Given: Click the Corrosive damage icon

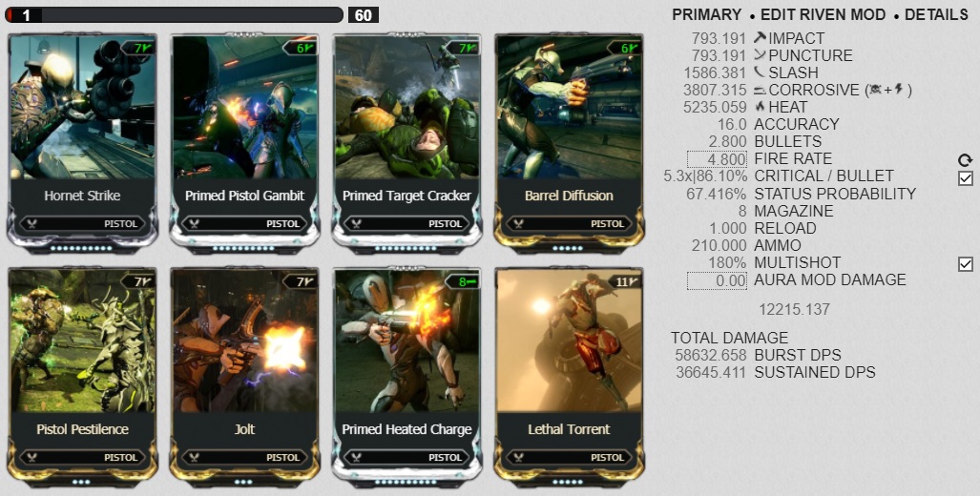Looking at the screenshot, I should [760, 90].
